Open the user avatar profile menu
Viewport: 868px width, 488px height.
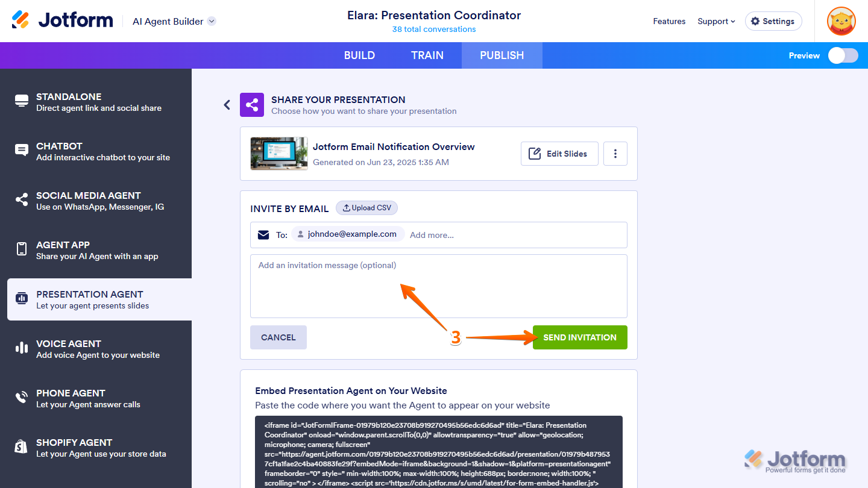pyautogui.click(x=841, y=21)
